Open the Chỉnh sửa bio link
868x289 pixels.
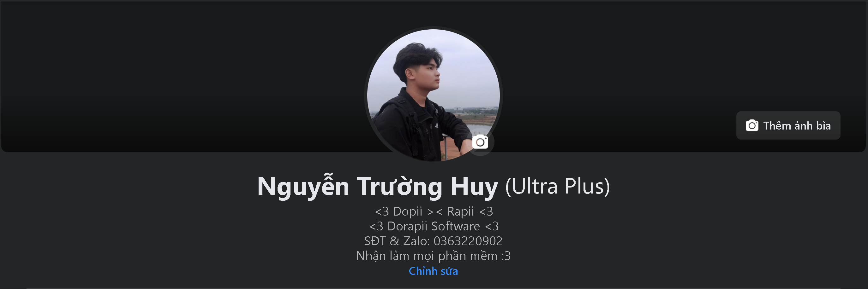[x=433, y=271]
